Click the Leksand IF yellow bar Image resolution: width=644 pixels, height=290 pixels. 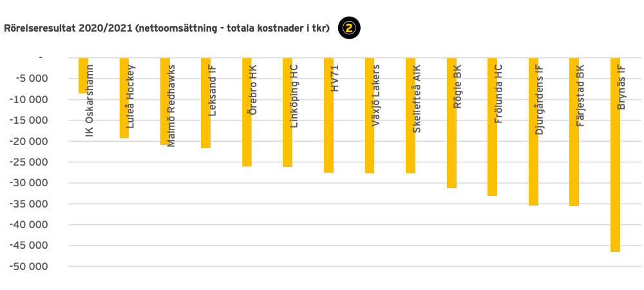tap(205, 103)
